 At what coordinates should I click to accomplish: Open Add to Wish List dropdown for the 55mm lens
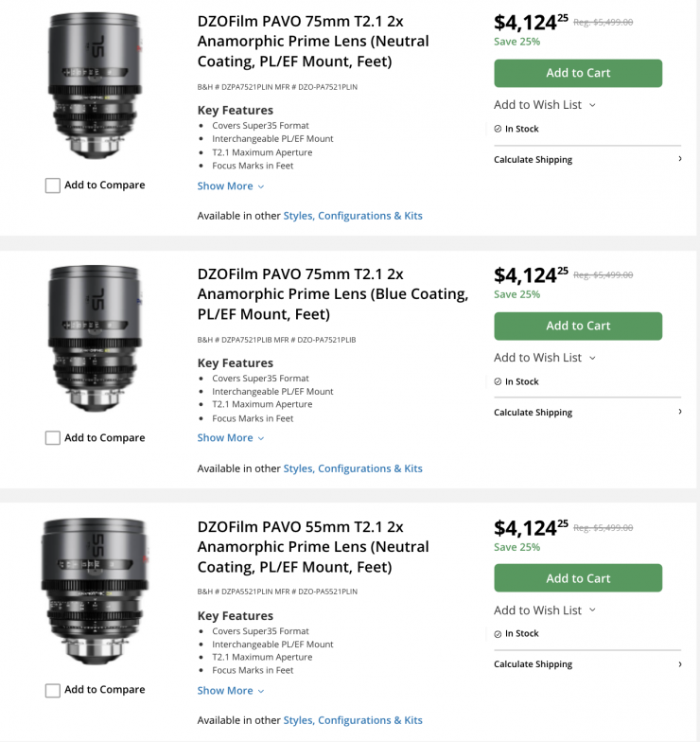(x=545, y=610)
